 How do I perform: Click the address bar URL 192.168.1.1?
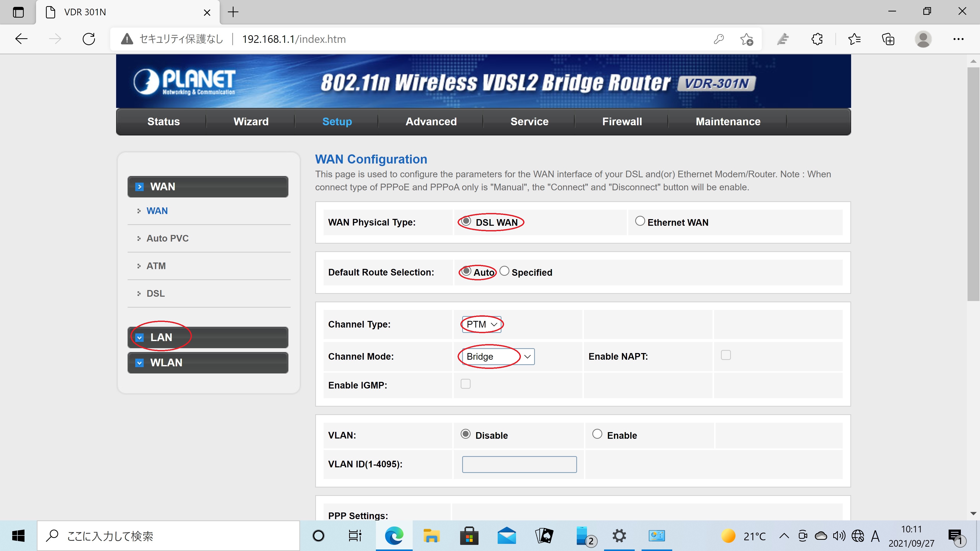pos(294,39)
